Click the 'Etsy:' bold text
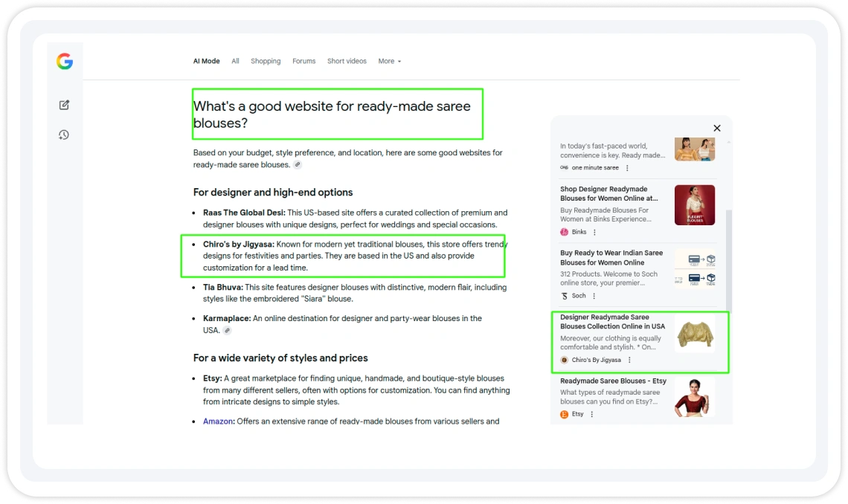The height and width of the screenshot is (504, 848). (212, 378)
